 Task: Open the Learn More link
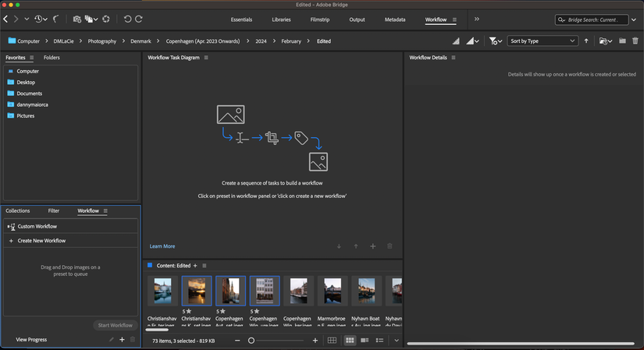tap(162, 246)
